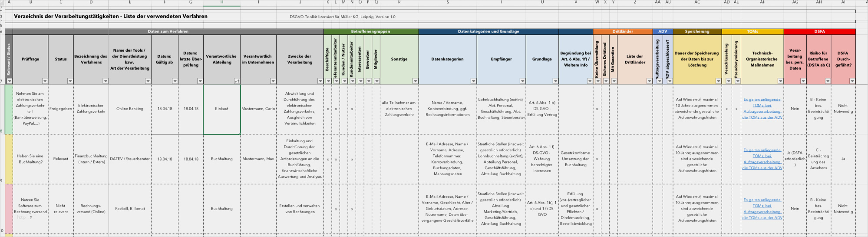Select the Mustermann, Max cell
This screenshot has width=868, height=237.
click(x=258, y=159)
